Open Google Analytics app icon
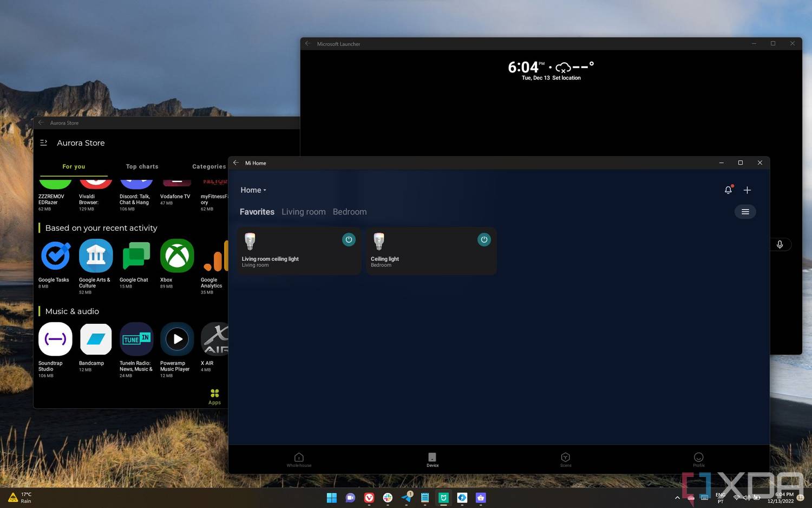The image size is (812, 508). click(215, 256)
